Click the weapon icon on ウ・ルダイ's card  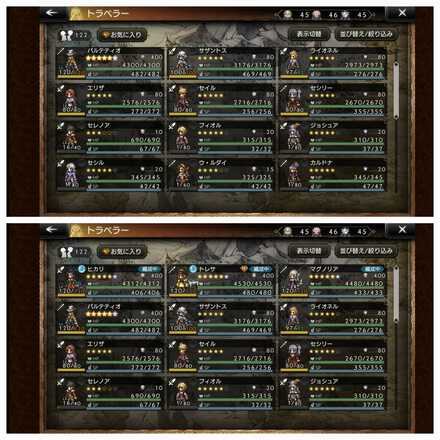pyautogui.click(x=172, y=163)
